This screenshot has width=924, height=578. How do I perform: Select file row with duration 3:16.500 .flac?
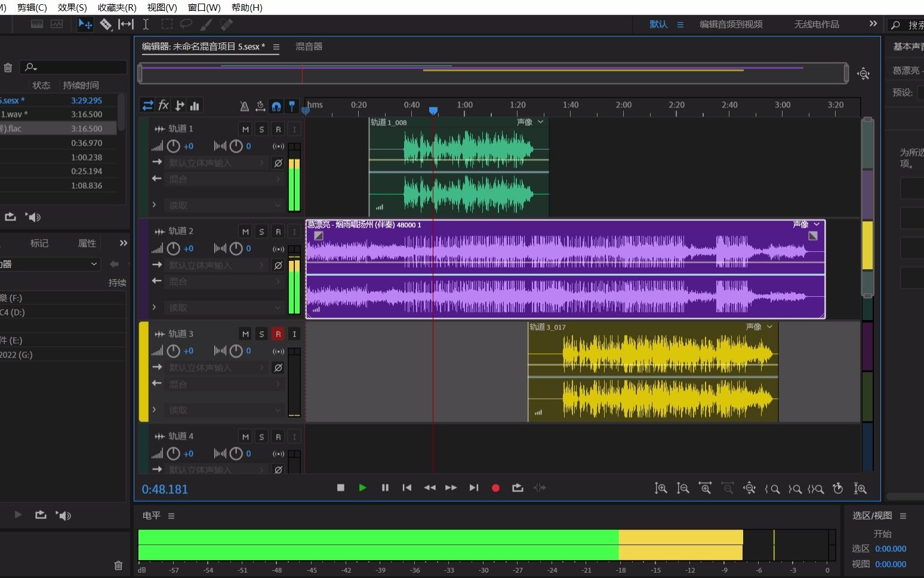point(58,128)
